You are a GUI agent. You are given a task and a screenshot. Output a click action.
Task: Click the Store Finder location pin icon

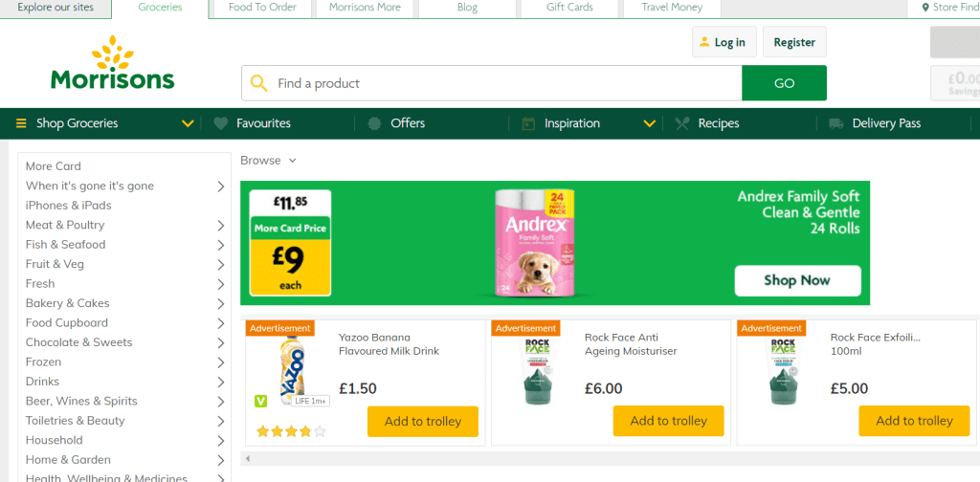924,8
